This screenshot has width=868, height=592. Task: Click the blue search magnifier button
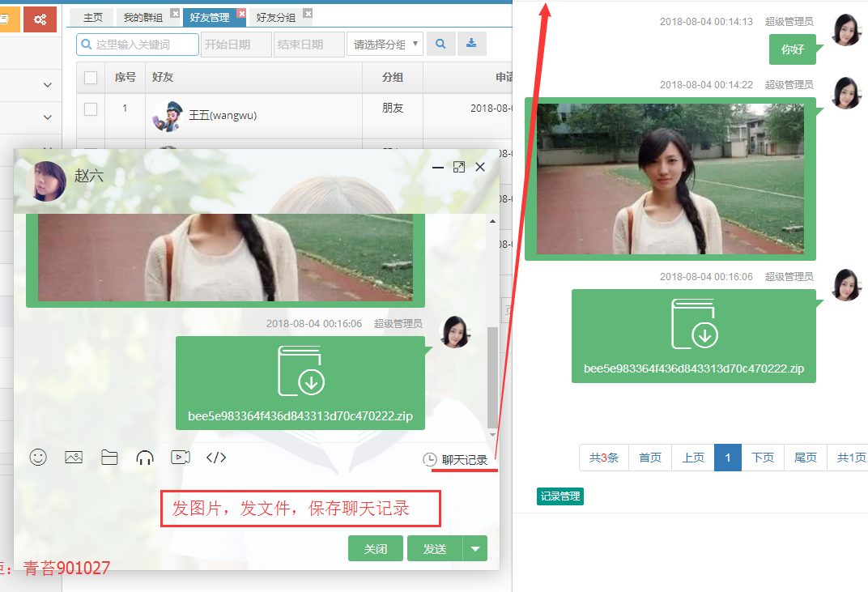click(440, 44)
